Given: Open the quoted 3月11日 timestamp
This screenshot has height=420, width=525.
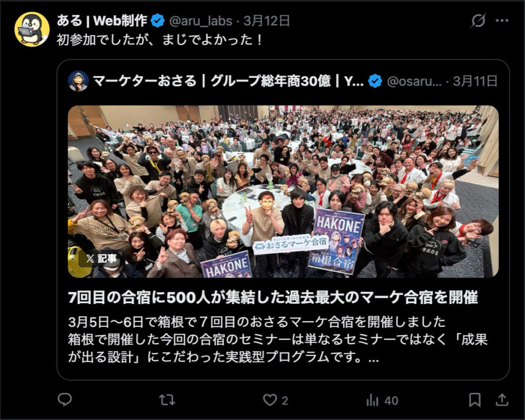Looking at the screenshot, I should point(475,81).
